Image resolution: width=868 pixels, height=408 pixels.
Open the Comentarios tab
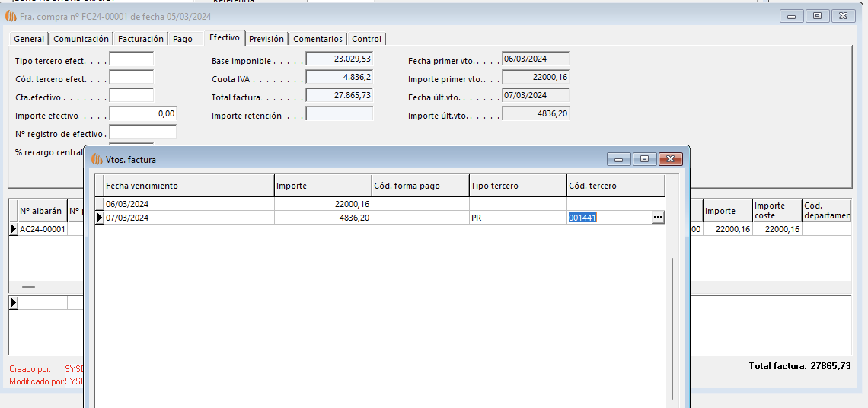point(318,39)
